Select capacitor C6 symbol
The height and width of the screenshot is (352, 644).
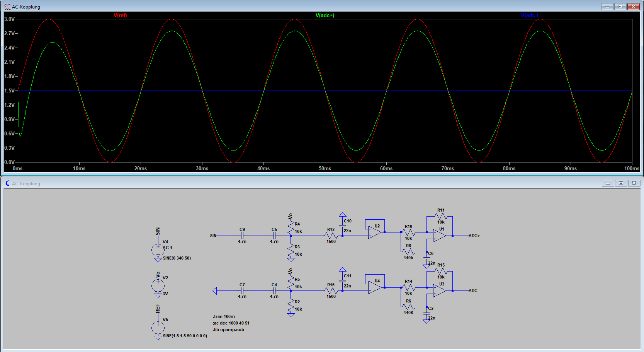click(427, 258)
